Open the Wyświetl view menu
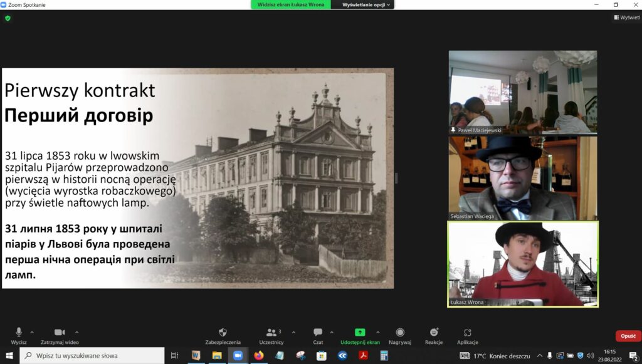 [626, 18]
